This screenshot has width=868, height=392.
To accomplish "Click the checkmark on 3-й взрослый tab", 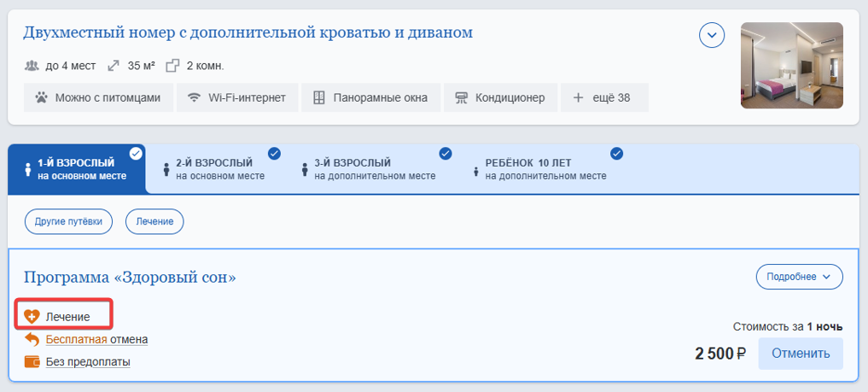I will tap(446, 154).
